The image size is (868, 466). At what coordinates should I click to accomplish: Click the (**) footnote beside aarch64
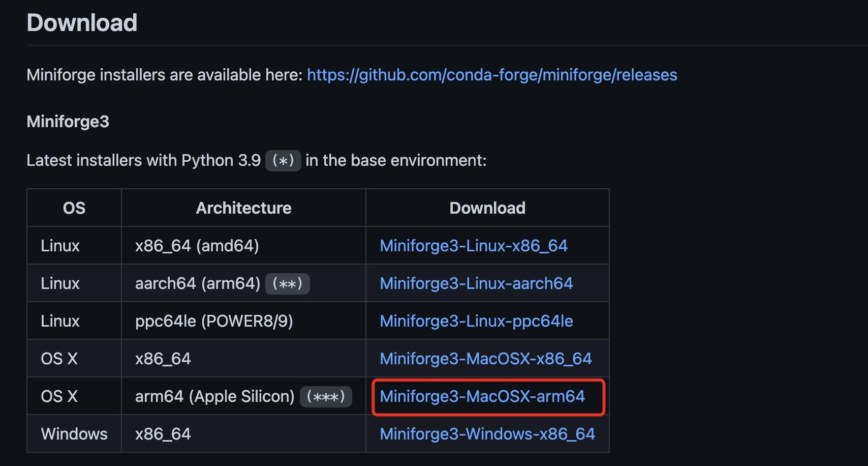(288, 284)
